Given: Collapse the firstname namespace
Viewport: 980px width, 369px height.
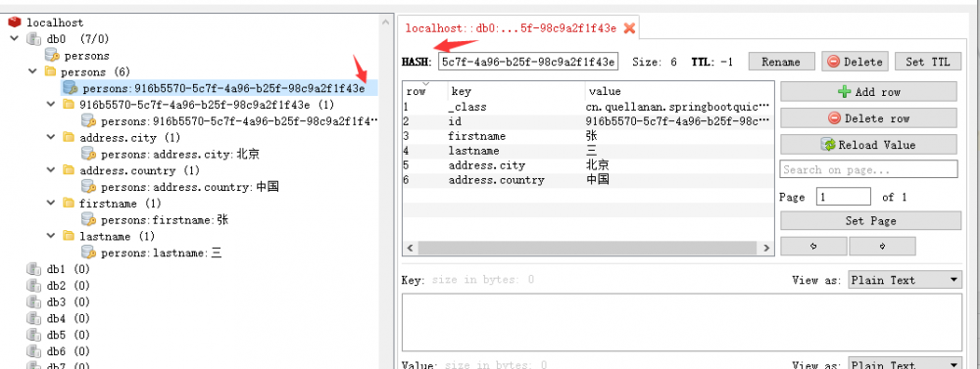Looking at the screenshot, I should pyautogui.click(x=51, y=204).
